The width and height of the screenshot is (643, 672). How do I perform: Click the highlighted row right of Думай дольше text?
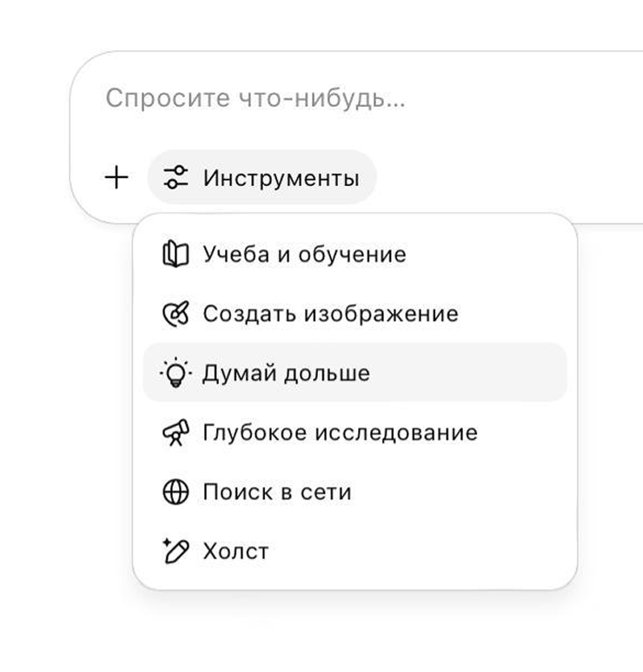467,372
